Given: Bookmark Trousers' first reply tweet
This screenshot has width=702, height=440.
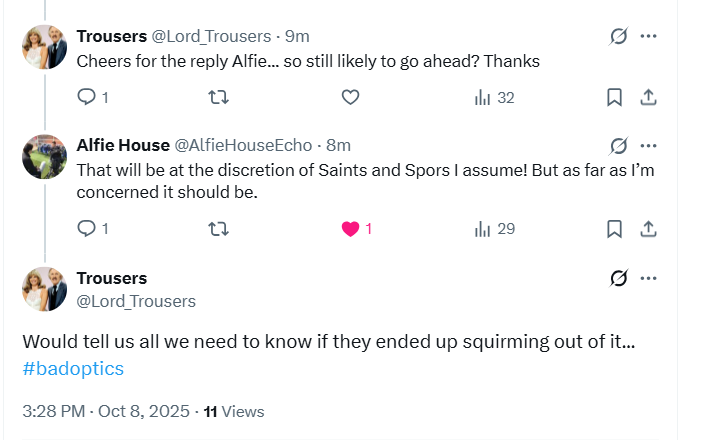Looking at the screenshot, I should pyautogui.click(x=614, y=97).
